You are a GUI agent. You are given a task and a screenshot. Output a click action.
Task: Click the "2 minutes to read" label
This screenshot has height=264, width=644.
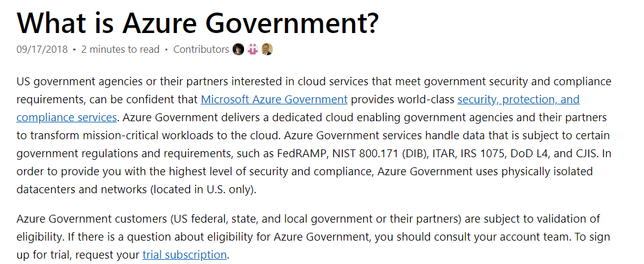pyautogui.click(x=120, y=49)
